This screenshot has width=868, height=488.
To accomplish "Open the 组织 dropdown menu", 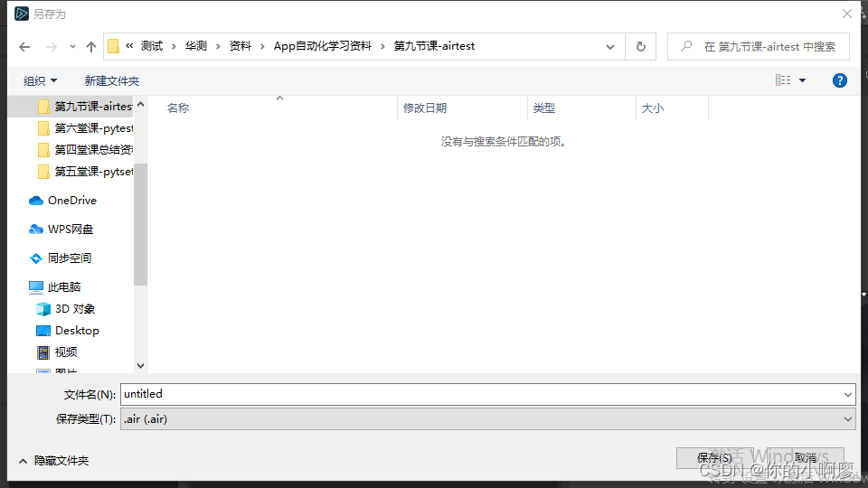I will pos(41,80).
